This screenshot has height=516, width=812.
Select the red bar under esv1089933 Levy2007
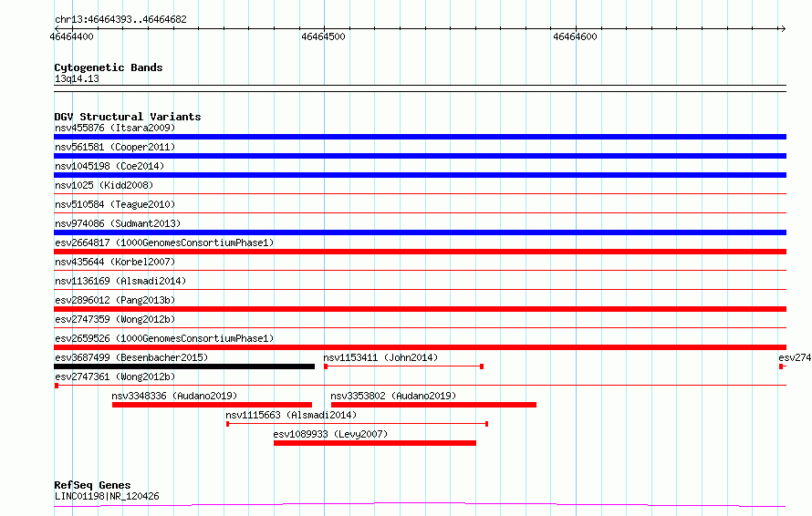375,443
